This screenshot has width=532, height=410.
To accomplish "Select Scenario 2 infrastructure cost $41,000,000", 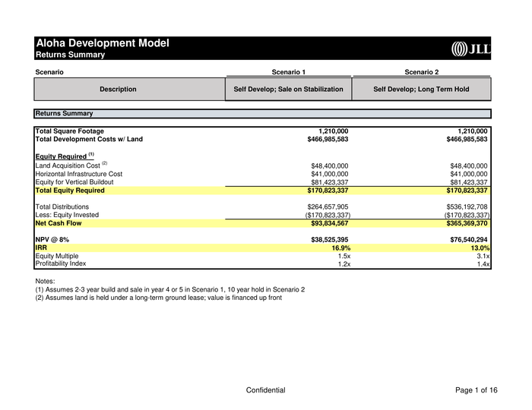I will tap(469, 174).
